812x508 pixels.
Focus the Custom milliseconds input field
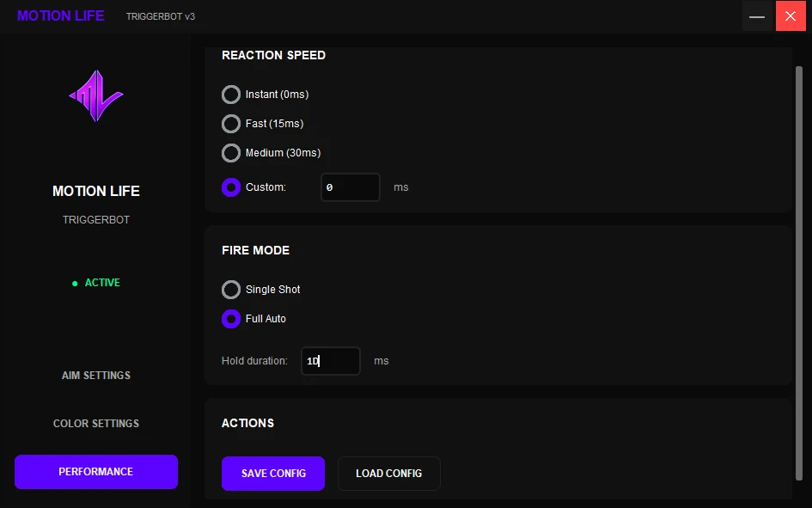(351, 187)
